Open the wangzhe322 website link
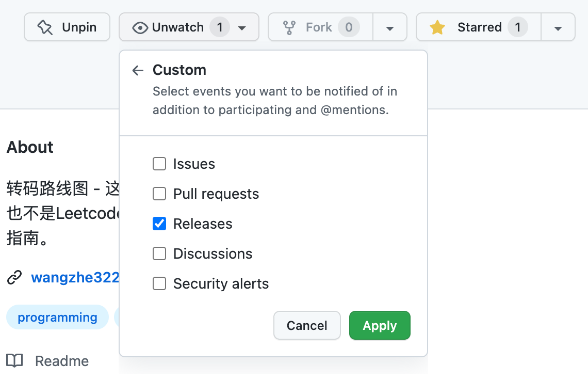The height and width of the screenshot is (380, 588). coord(75,278)
